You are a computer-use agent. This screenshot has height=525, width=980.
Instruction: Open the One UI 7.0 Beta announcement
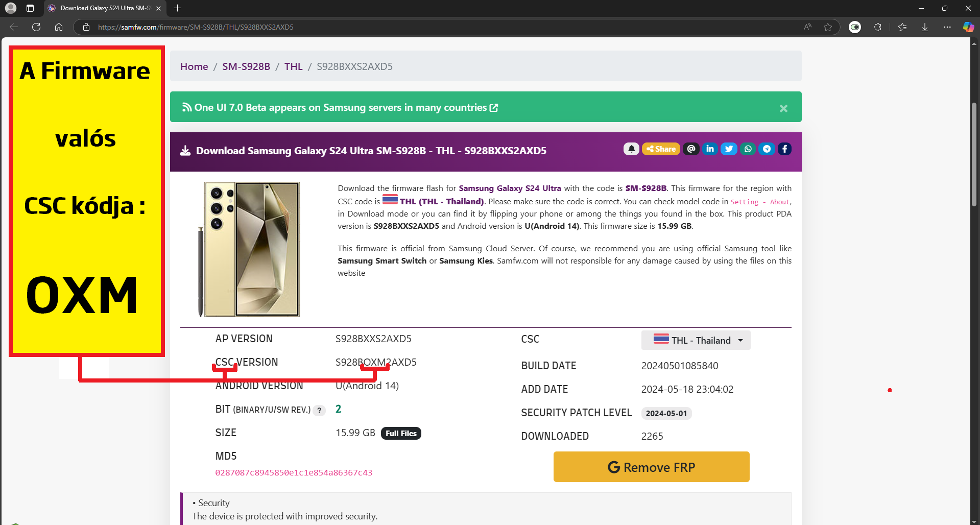[340, 107]
